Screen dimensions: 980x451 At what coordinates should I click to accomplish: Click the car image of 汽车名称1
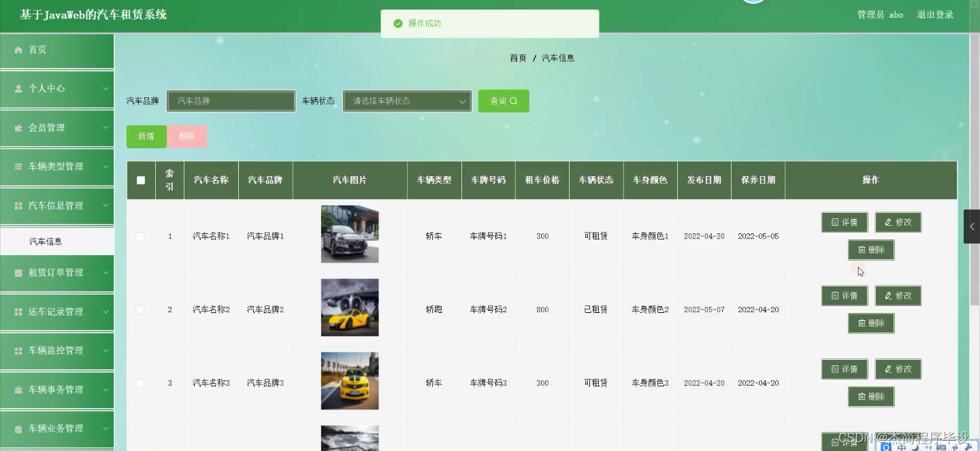[x=350, y=234]
